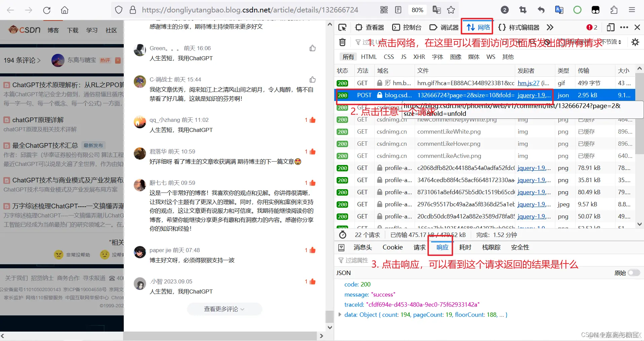The height and width of the screenshot is (341, 644).
Task: Expand 查看更多评论 to load more comments
Action: click(224, 309)
